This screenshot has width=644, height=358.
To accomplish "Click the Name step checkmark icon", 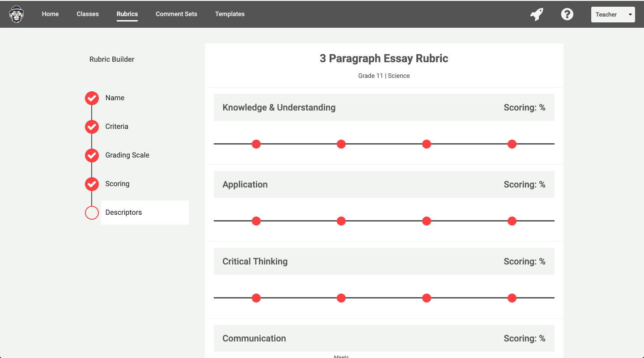I will click(x=92, y=98).
